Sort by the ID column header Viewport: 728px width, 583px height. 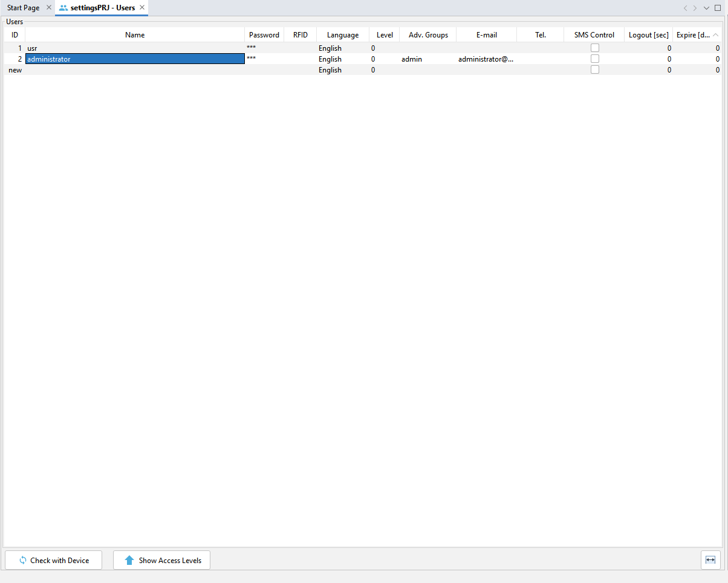coord(15,35)
